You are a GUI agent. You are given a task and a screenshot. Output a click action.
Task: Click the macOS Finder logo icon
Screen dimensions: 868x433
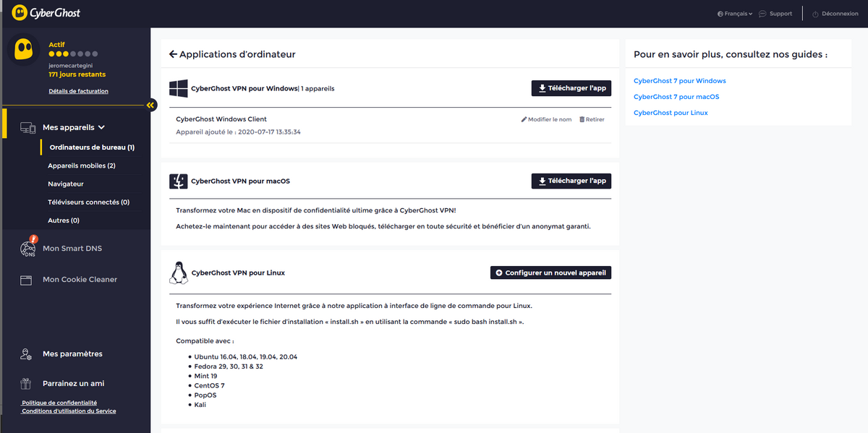click(178, 181)
